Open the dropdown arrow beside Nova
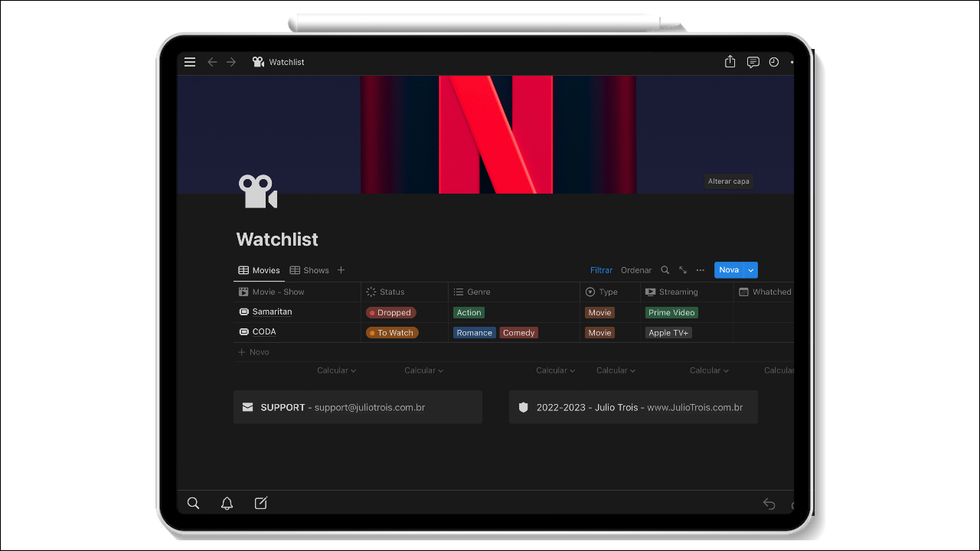 [751, 270]
